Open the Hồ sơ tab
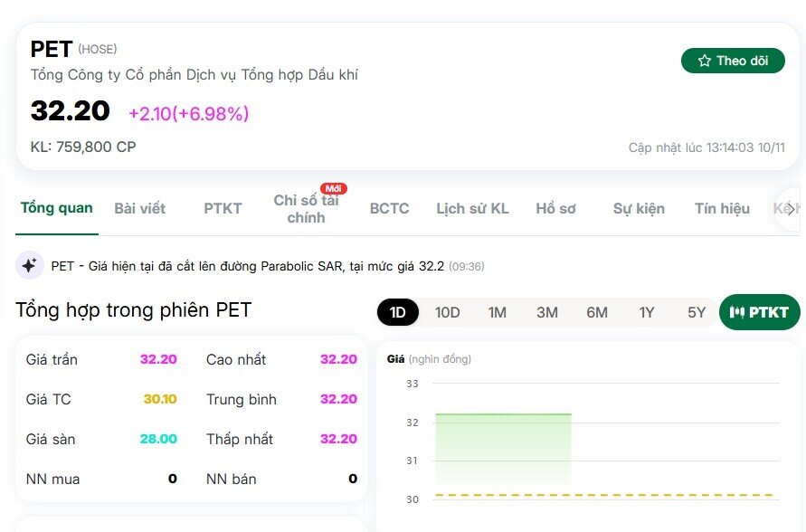Image resolution: width=806 pixels, height=532 pixels. pos(555,208)
